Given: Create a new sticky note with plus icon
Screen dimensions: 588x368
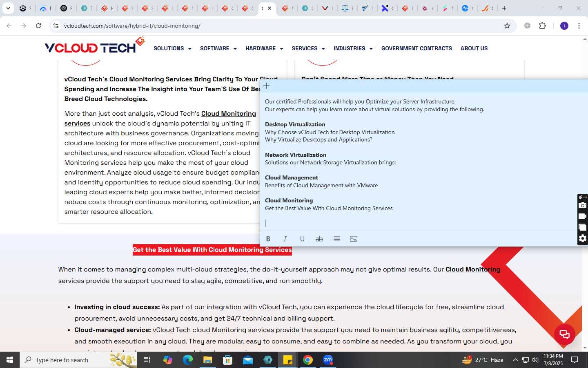Looking at the screenshot, I should coord(267,86).
